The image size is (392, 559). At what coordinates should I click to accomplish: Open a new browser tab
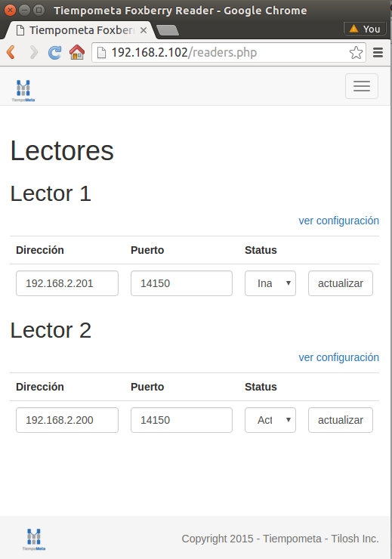tap(168, 31)
